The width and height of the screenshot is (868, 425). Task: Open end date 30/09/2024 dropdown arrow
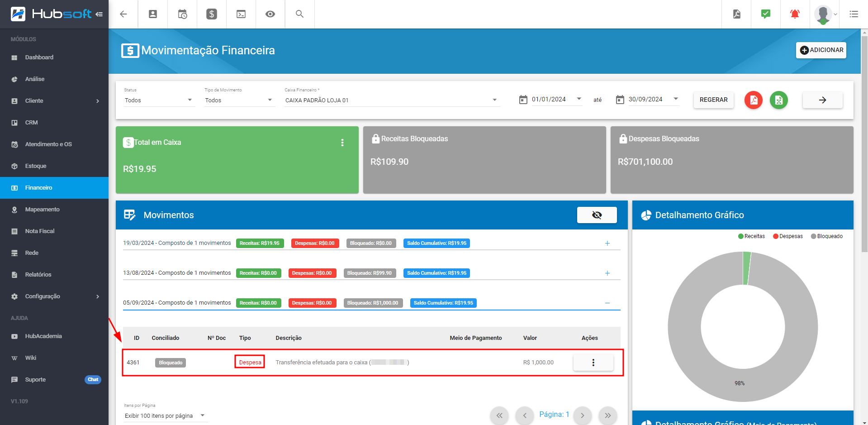pos(676,99)
